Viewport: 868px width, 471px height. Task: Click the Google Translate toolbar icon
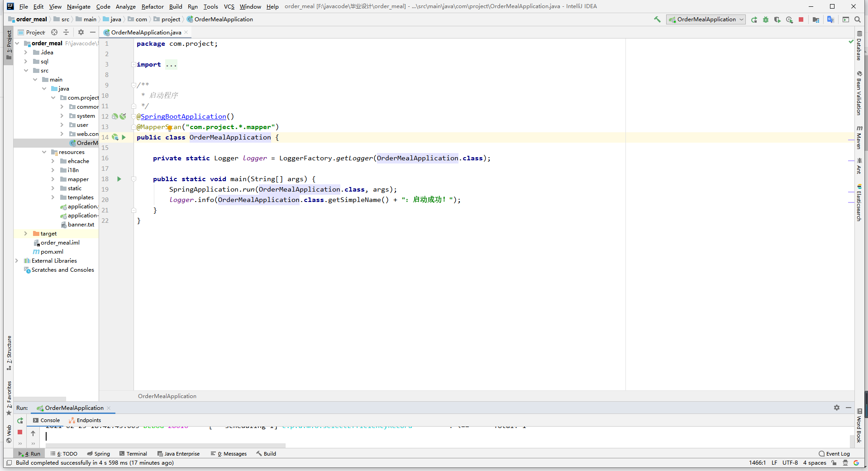(x=830, y=19)
